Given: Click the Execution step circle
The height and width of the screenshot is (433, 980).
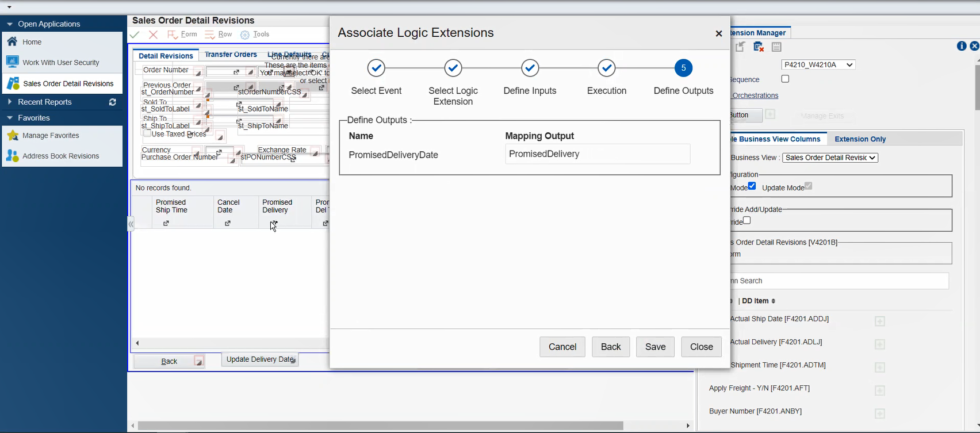Looking at the screenshot, I should pos(607,68).
